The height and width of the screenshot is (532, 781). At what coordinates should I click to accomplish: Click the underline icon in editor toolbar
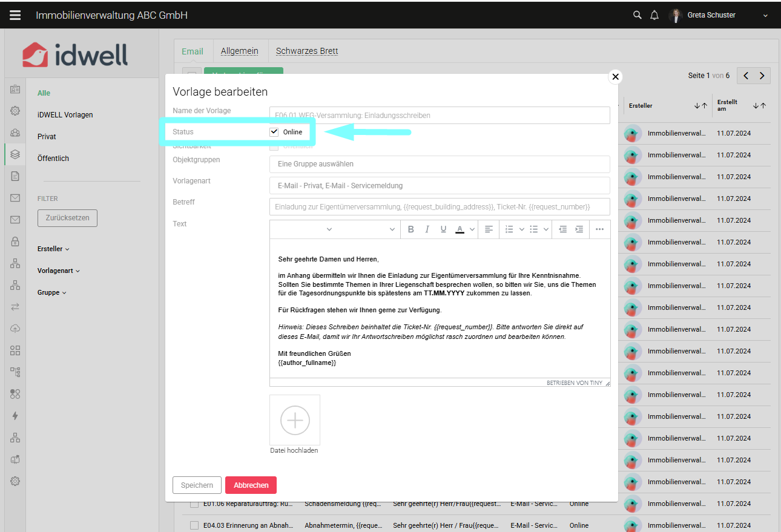[x=443, y=229]
